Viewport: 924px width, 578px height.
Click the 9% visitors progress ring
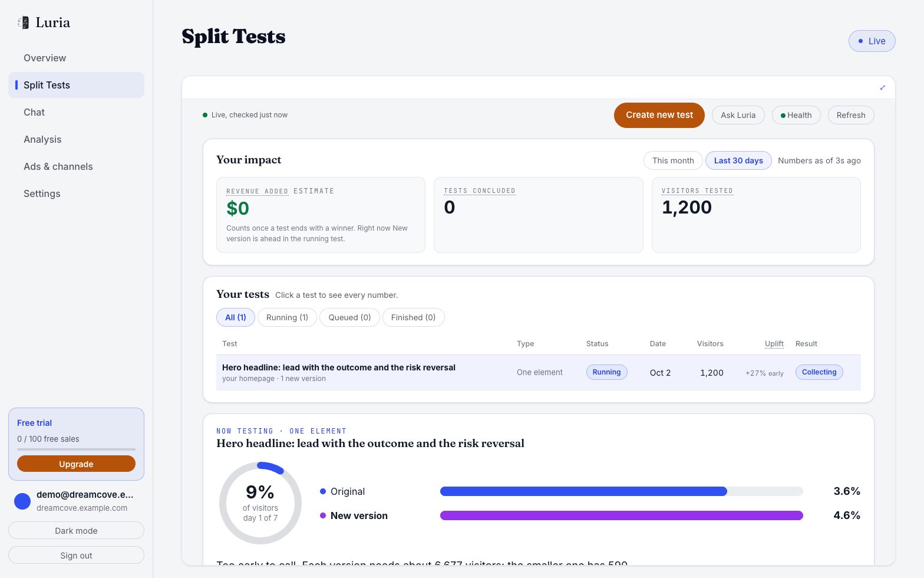pyautogui.click(x=260, y=503)
